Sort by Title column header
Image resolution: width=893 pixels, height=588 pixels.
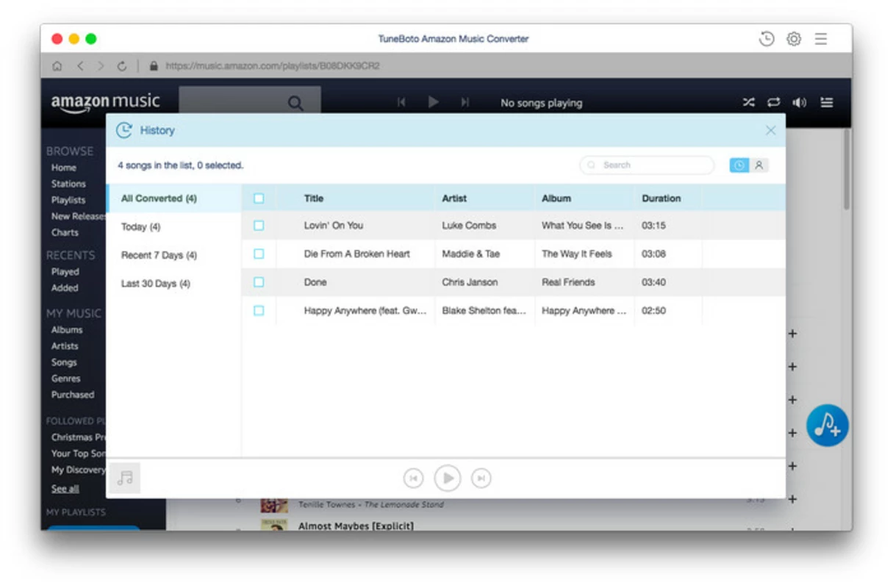[x=314, y=198]
